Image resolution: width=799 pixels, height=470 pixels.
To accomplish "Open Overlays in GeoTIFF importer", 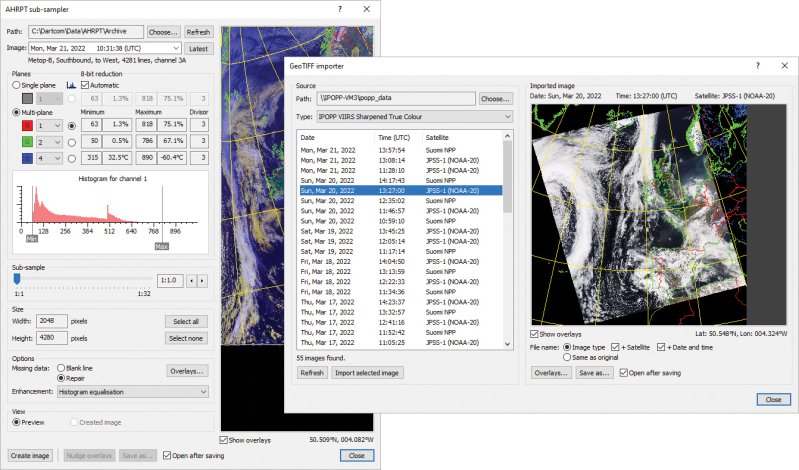I will (x=551, y=373).
